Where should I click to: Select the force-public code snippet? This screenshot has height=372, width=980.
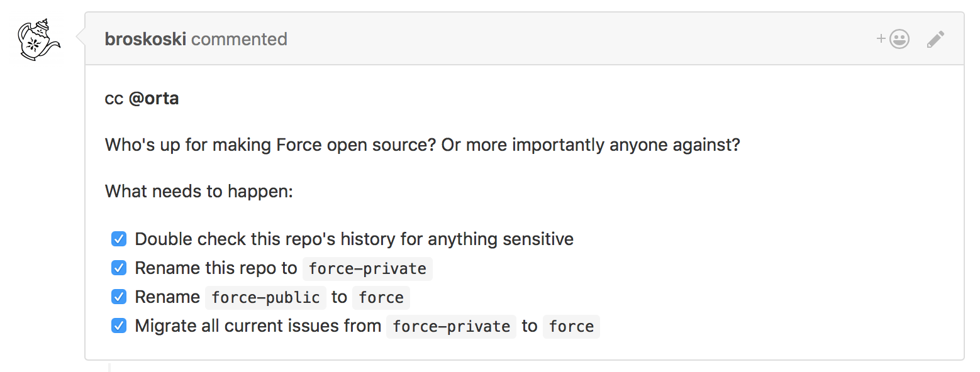[x=265, y=297]
